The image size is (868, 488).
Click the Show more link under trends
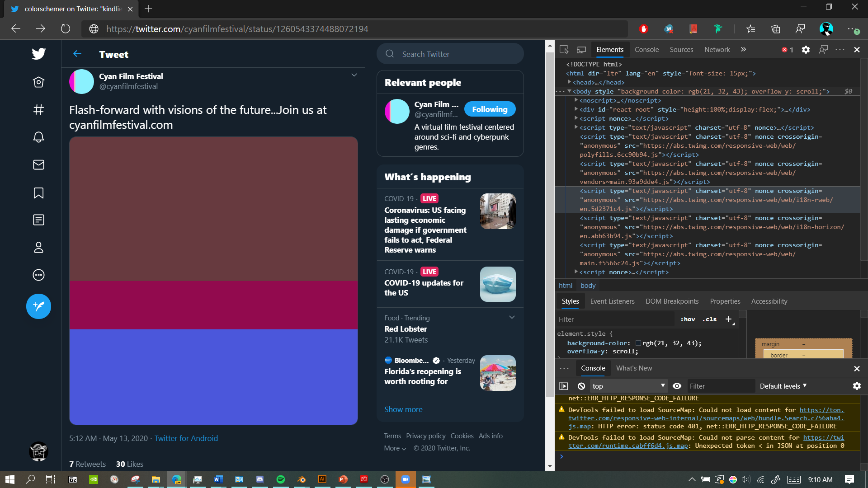click(x=403, y=409)
